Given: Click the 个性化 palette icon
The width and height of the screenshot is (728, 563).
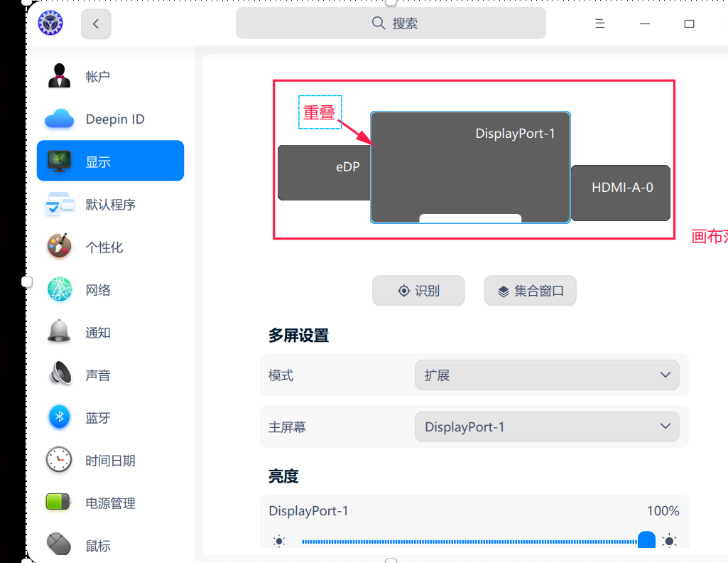Looking at the screenshot, I should 60,246.
